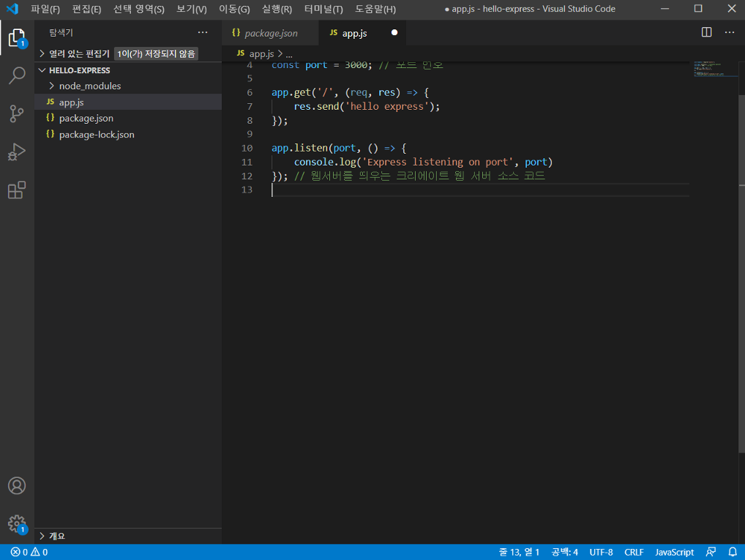Expand the outline (개요) section
This screenshot has height=560, width=745.
(42, 536)
